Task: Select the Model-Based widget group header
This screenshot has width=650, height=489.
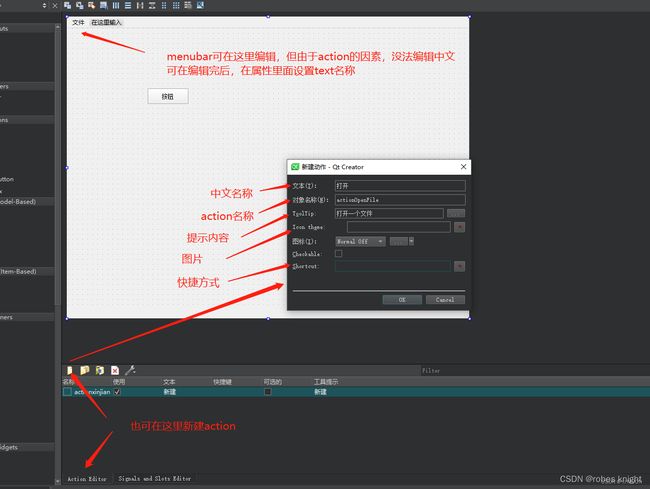Action: (27, 201)
